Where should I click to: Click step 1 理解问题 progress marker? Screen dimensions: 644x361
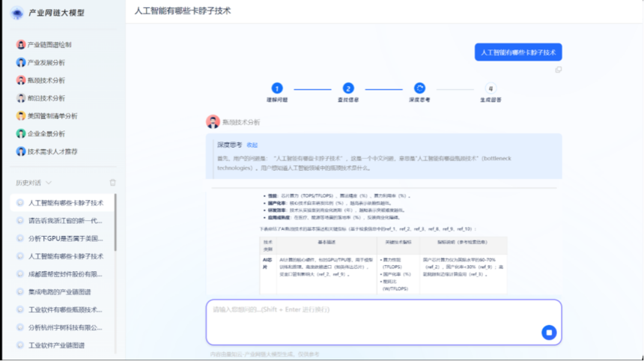click(x=277, y=88)
